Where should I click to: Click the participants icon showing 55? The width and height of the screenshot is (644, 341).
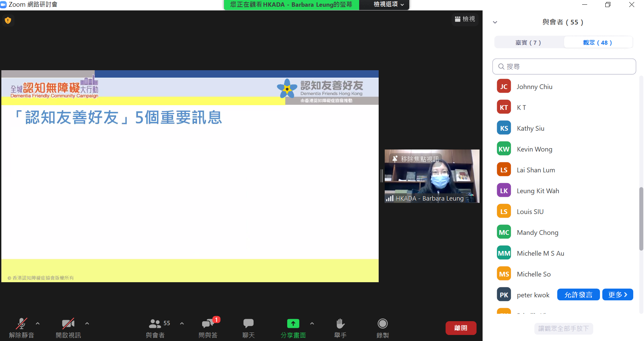(155, 324)
